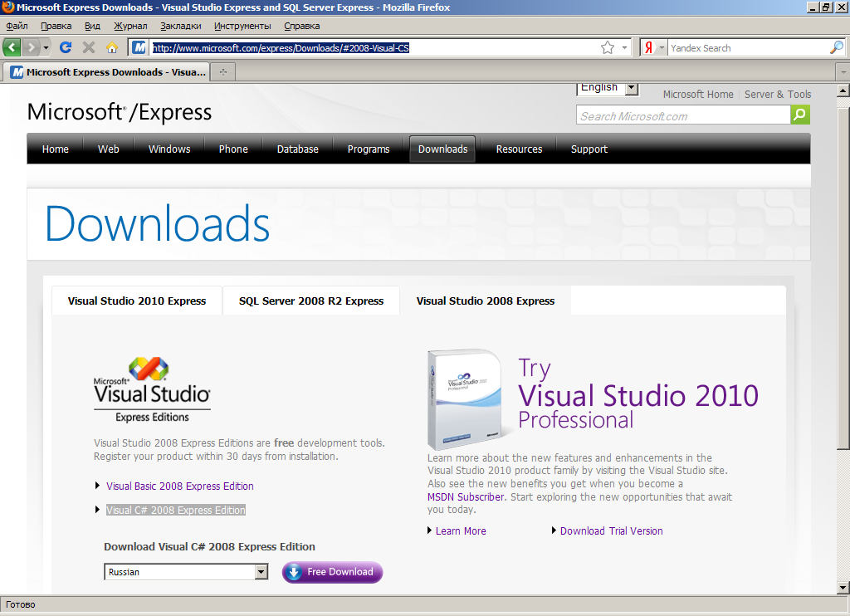Click the purple Free Download button

coord(332,572)
